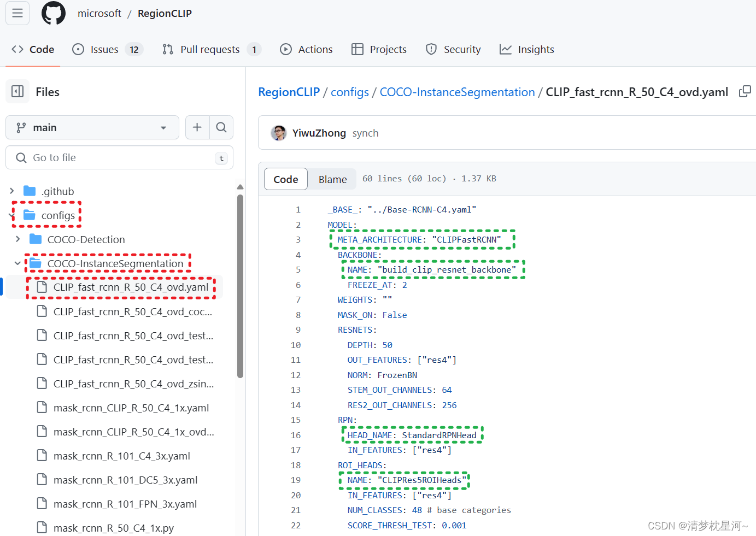
Task: Open the Actions tab
Action: 306,49
